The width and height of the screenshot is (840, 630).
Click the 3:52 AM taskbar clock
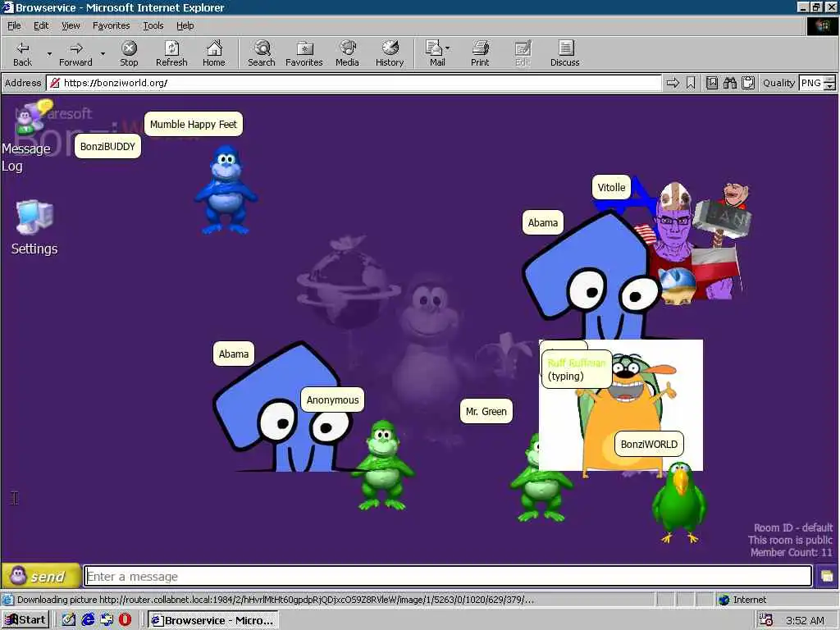(x=806, y=621)
